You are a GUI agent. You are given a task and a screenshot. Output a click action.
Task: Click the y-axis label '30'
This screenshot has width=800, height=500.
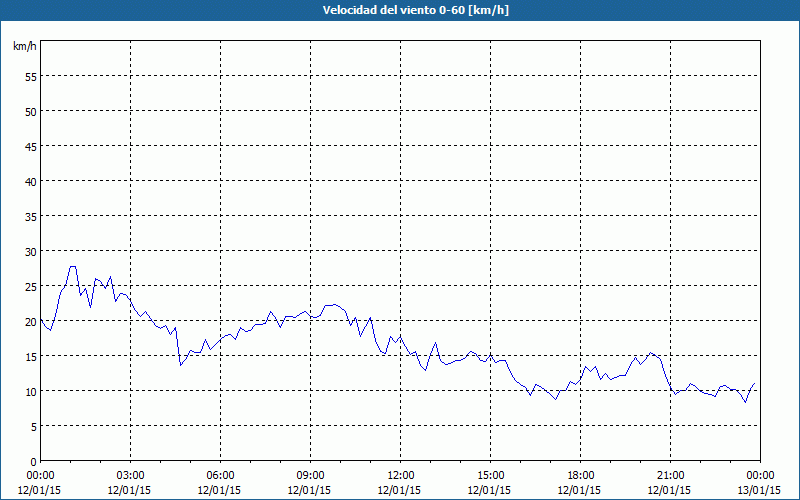pos(31,252)
